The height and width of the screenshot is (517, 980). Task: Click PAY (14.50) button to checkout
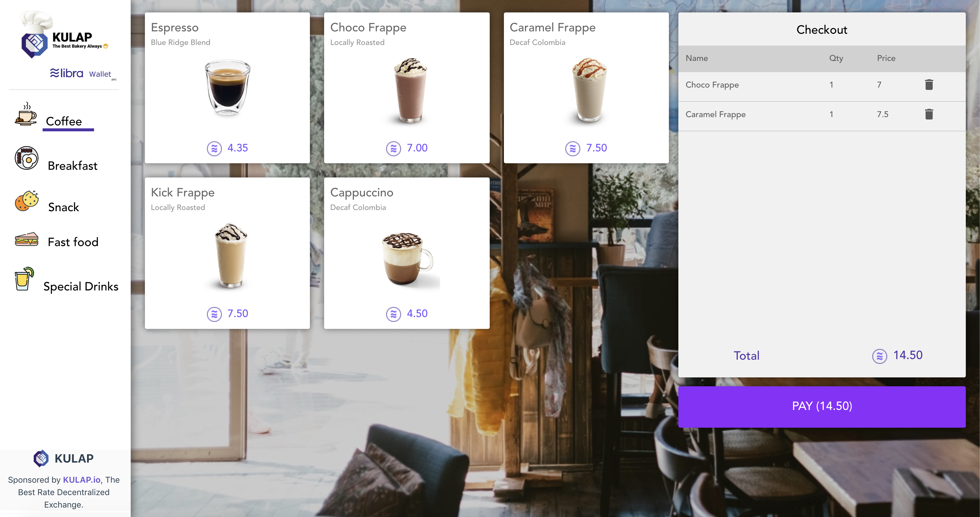tap(821, 405)
